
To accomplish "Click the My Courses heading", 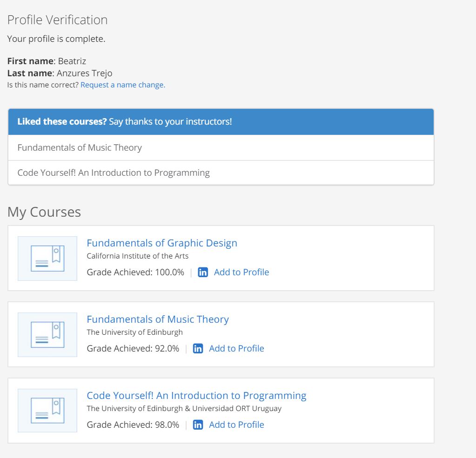I will 44,212.
